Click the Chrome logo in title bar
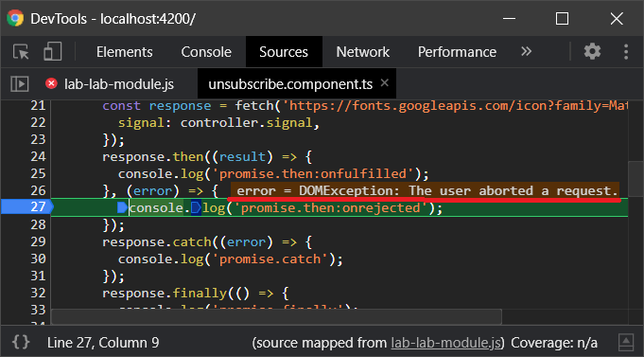 pos(15,18)
